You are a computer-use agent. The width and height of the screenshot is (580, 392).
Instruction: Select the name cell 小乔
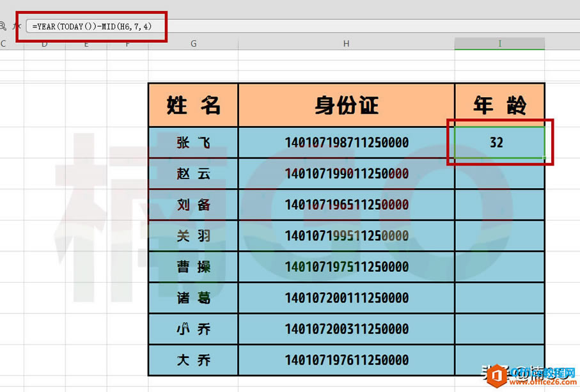(x=193, y=329)
